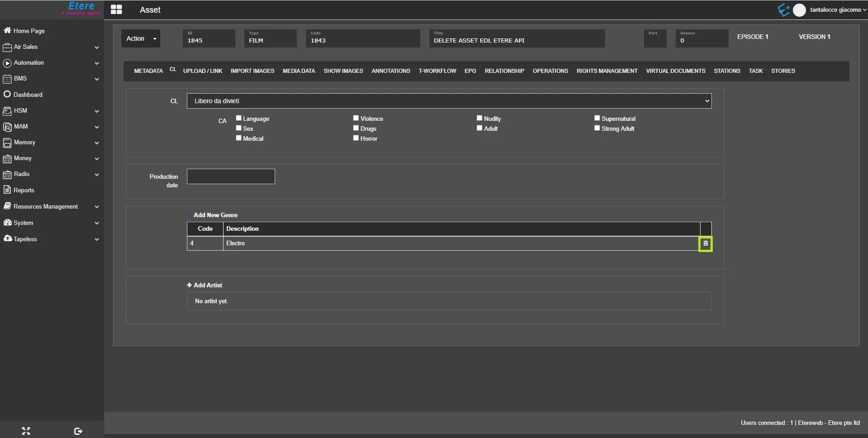Switch to the MEDIA DATA tab
Viewport: 868px width, 438px height.
[299, 71]
